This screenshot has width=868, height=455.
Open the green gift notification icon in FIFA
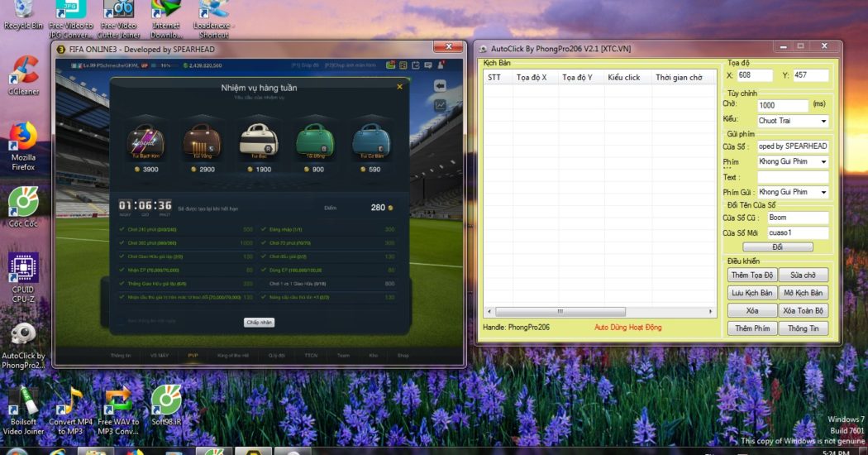tap(391, 65)
